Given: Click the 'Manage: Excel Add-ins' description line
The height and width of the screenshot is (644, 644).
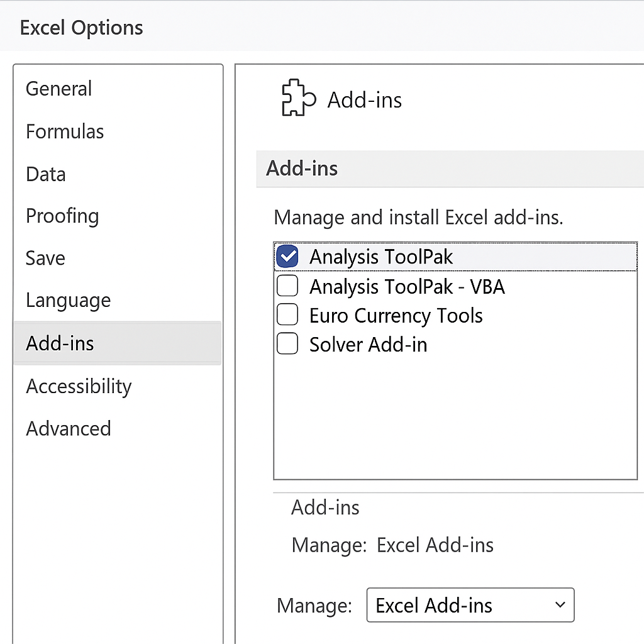Looking at the screenshot, I should 392,545.
